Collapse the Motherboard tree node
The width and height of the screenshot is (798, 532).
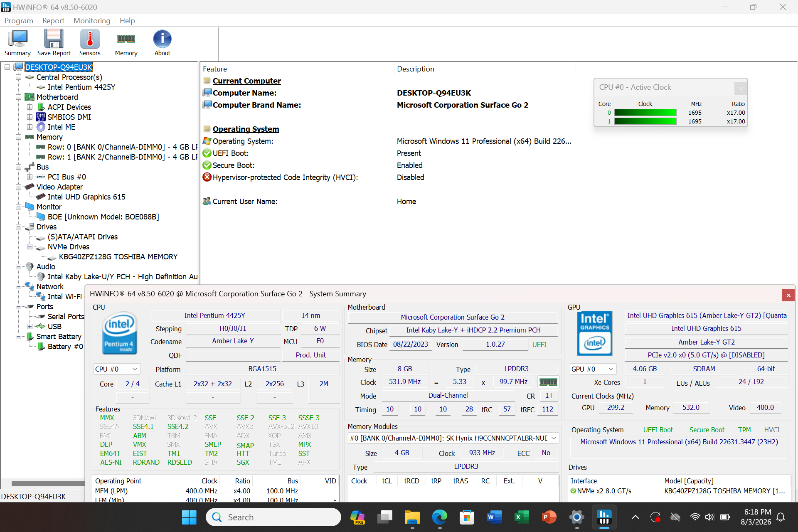18,97
